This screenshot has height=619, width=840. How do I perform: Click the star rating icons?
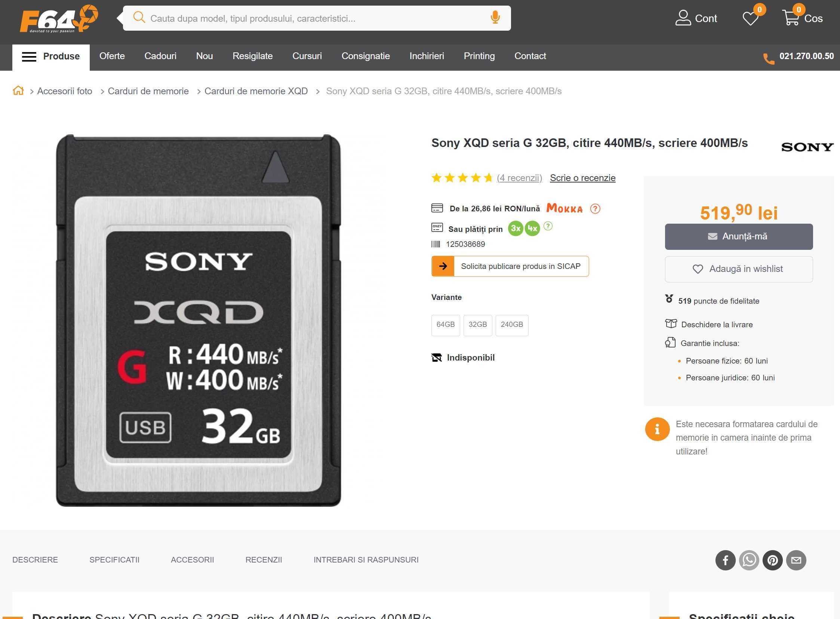pos(462,178)
